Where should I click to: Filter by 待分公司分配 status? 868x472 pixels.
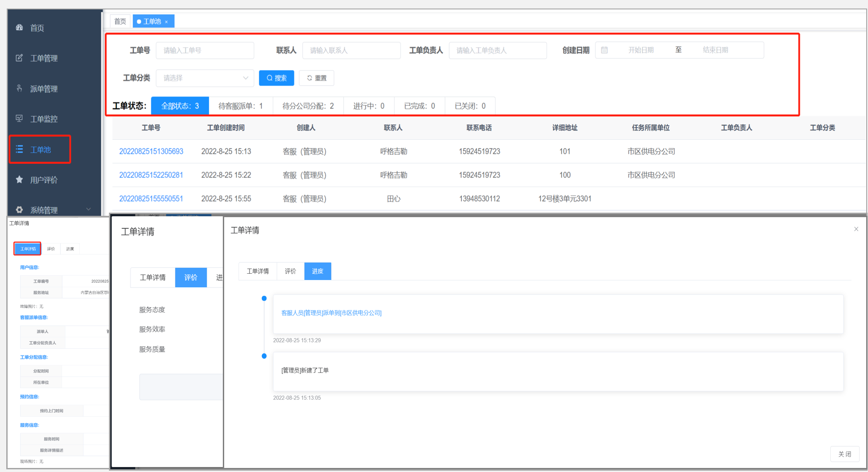click(x=308, y=106)
